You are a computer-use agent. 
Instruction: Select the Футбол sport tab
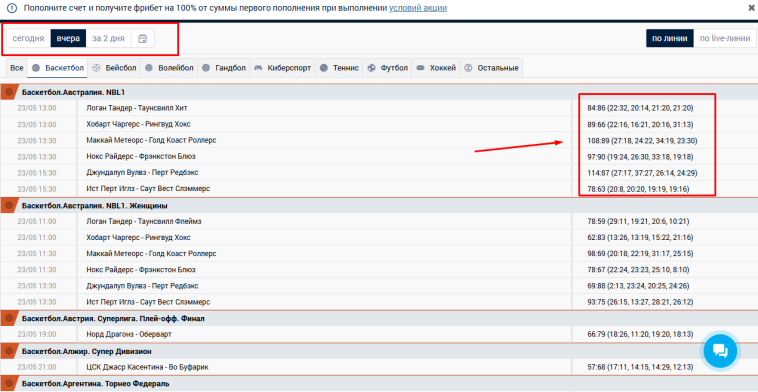pyautogui.click(x=388, y=68)
